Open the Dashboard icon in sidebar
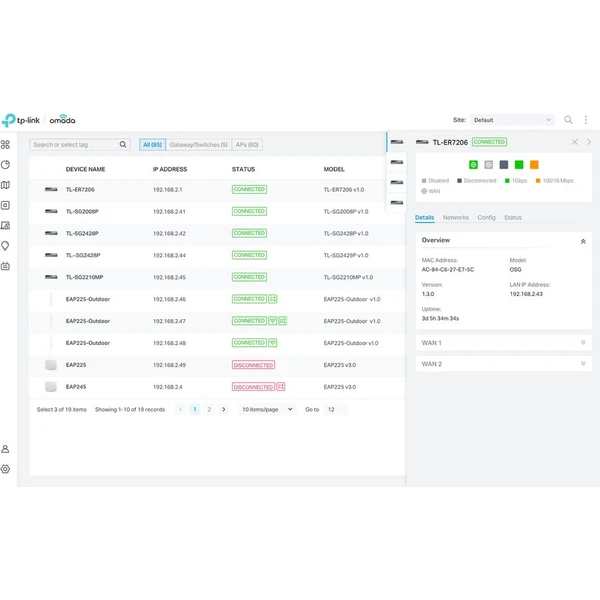 pyautogui.click(x=5, y=145)
